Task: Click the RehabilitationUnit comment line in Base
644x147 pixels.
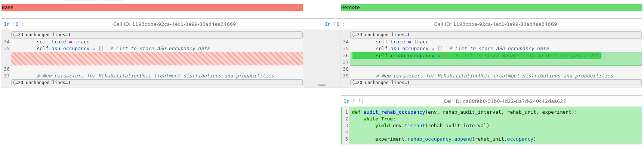Action: 155,76
